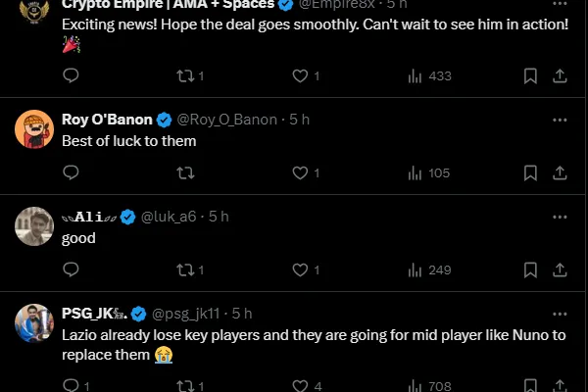Open more options on PSG_JK's tweet

[x=560, y=314]
